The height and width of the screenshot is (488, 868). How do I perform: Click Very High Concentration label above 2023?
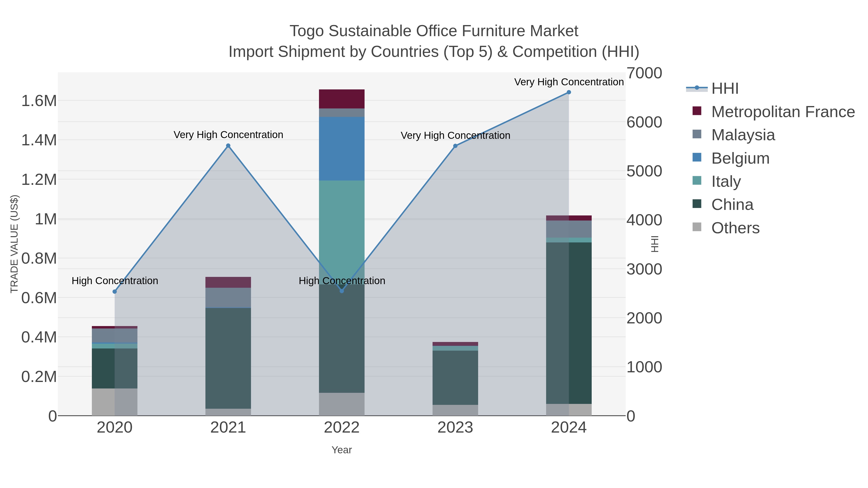(x=455, y=135)
